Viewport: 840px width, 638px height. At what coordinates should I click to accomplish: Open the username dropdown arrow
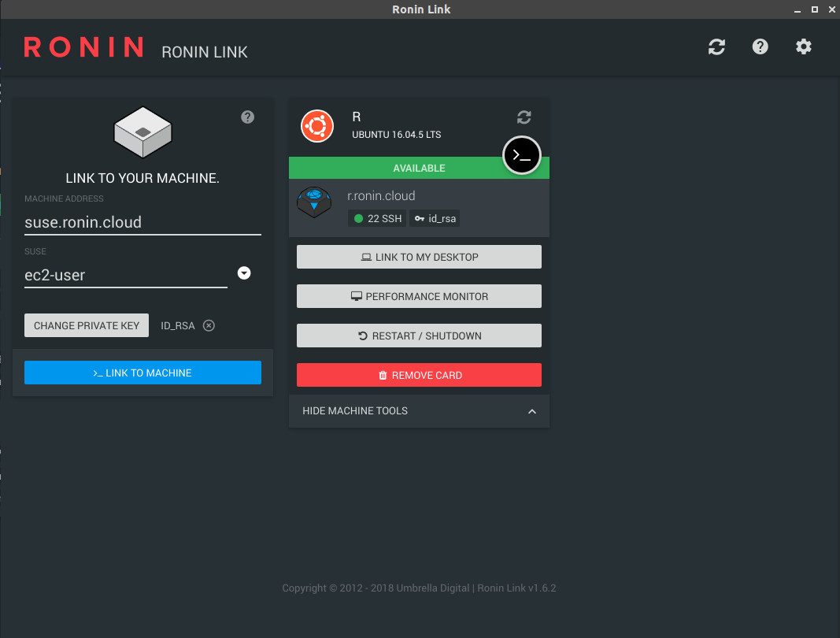244,273
